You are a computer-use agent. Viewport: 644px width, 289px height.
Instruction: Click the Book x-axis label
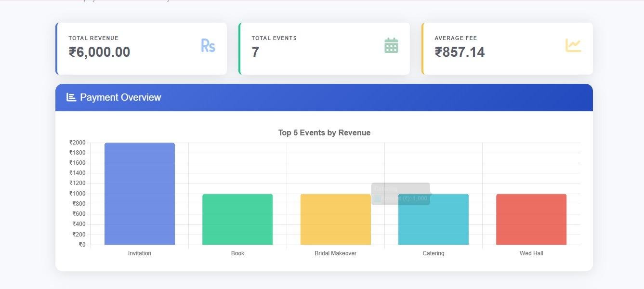(x=237, y=253)
